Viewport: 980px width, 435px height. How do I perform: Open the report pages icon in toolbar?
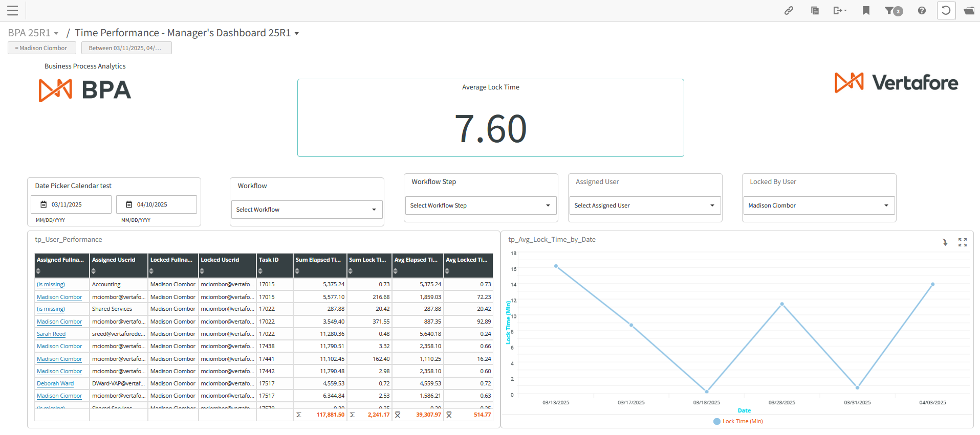coord(815,10)
